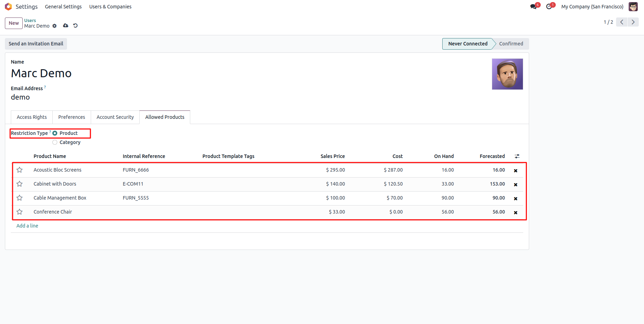Open the Users & Companies menu

[110, 7]
